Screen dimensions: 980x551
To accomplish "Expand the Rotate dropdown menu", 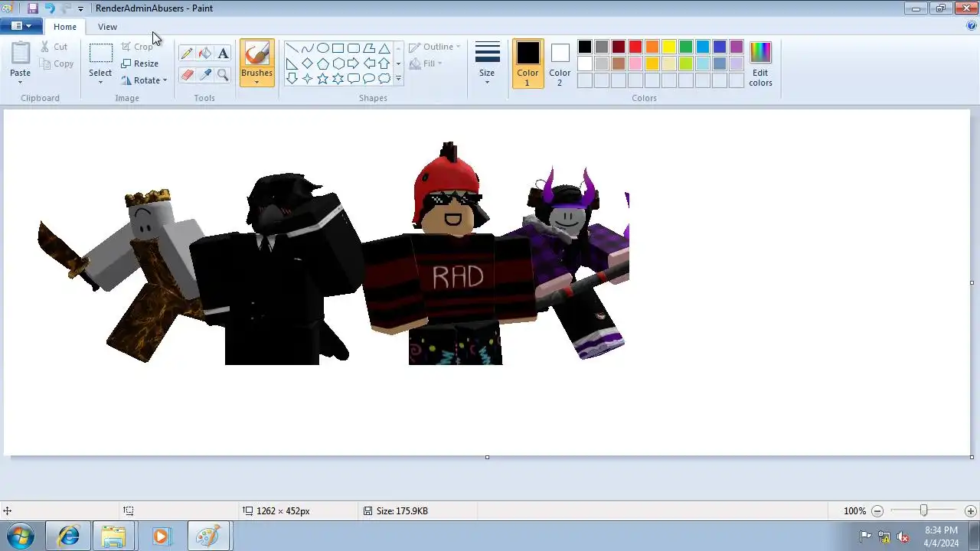I will 165,80.
